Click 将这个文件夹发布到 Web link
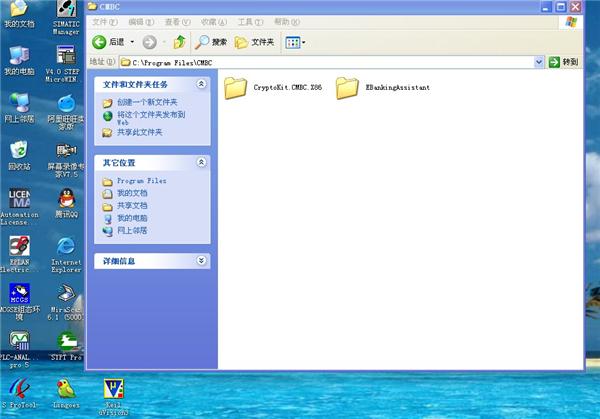The height and width of the screenshot is (419, 600). coord(151,118)
